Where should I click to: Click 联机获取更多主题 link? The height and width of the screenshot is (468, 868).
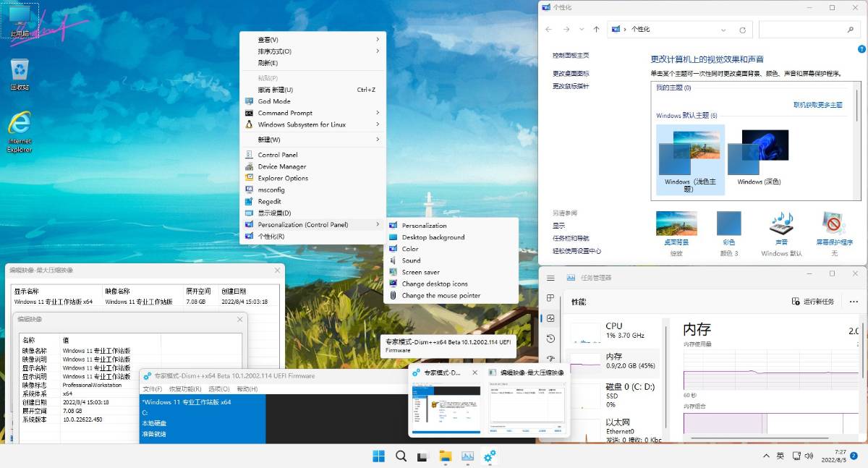tap(818, 105)
